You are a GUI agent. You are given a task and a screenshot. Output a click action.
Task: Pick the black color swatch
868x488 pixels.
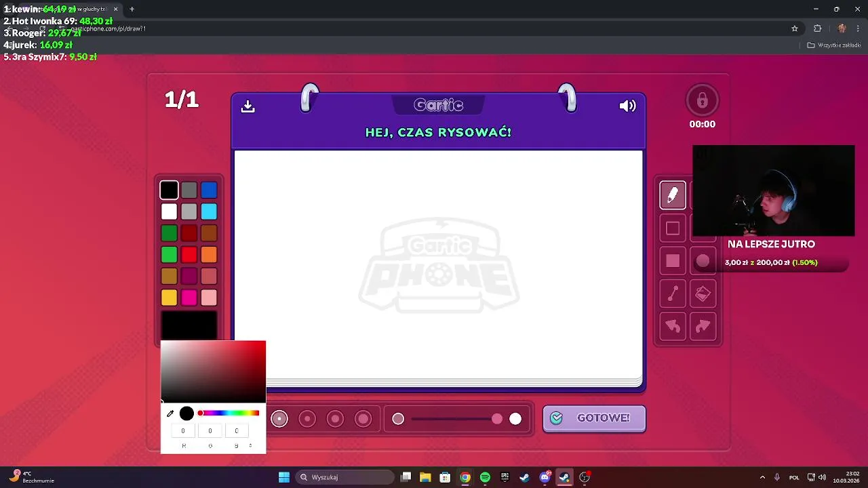click(169, 190)
